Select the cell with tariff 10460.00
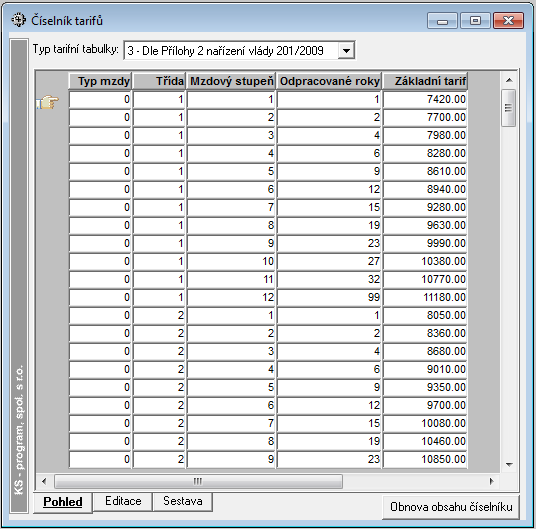Image resolution: width=536 pixels, height=529 pixels. coord(425,442)
